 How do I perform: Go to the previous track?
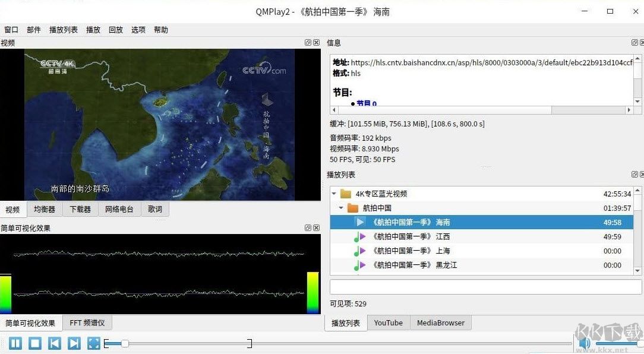pyautogui.click(x=55, y=343)
